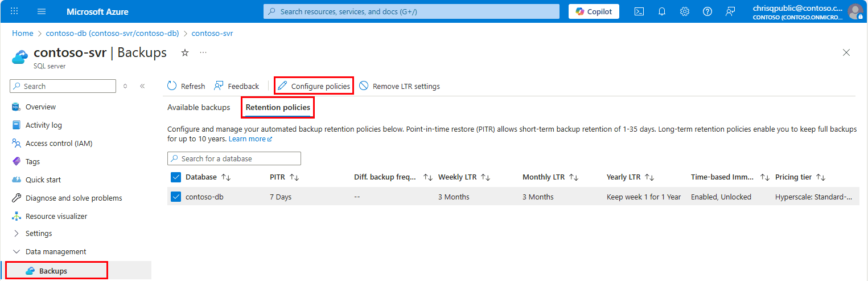Viewport: 868px width, 281px height.
Task: Open contoso-db breadcrumb link
Action: pyautogui.click(x=113, y=33)
